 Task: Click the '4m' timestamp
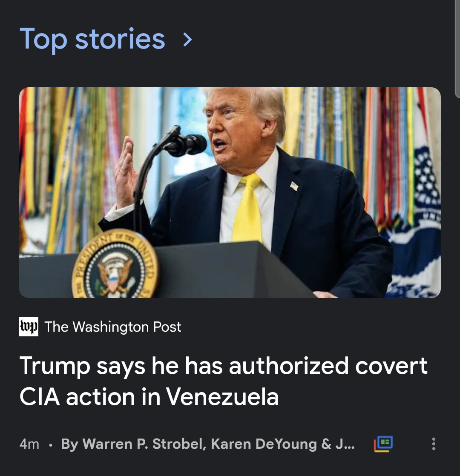pyautogui.click(x=29, y=444)
